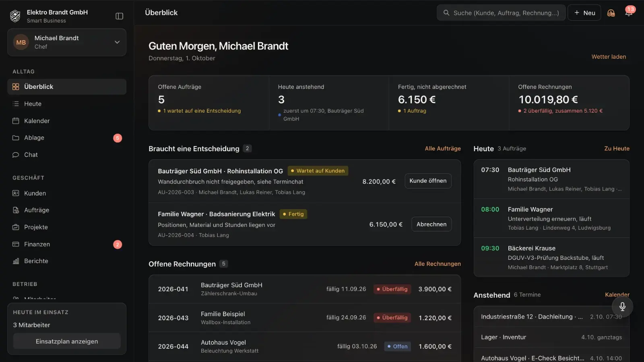
Task: Open the Heute list in sidebar
Action: click(67, 104)
